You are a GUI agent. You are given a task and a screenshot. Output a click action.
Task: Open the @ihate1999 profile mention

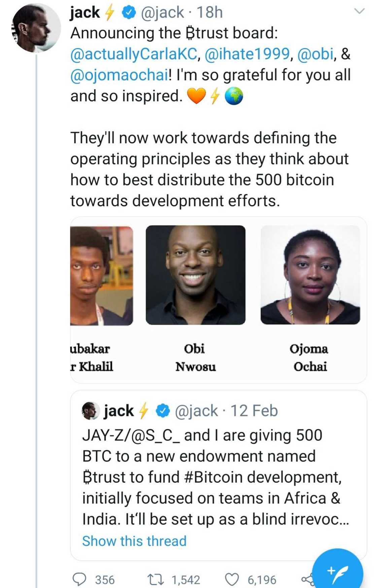(x=247, y=54)
